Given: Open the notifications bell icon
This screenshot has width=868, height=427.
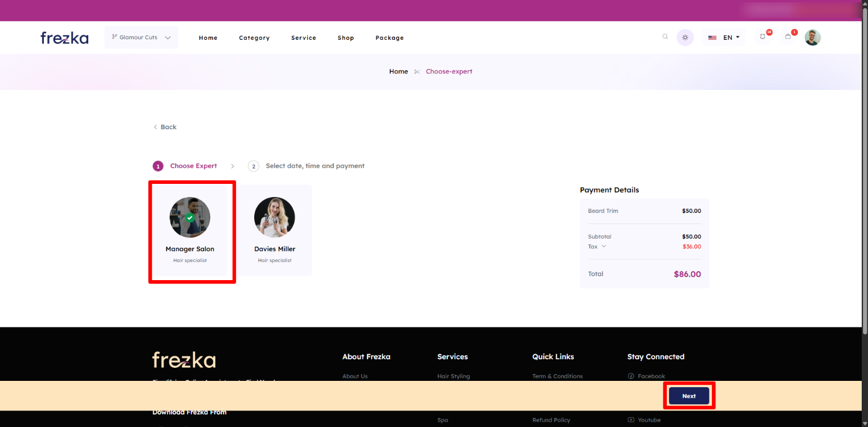Looking at the screenshot, I should click(x=763, y=37).
